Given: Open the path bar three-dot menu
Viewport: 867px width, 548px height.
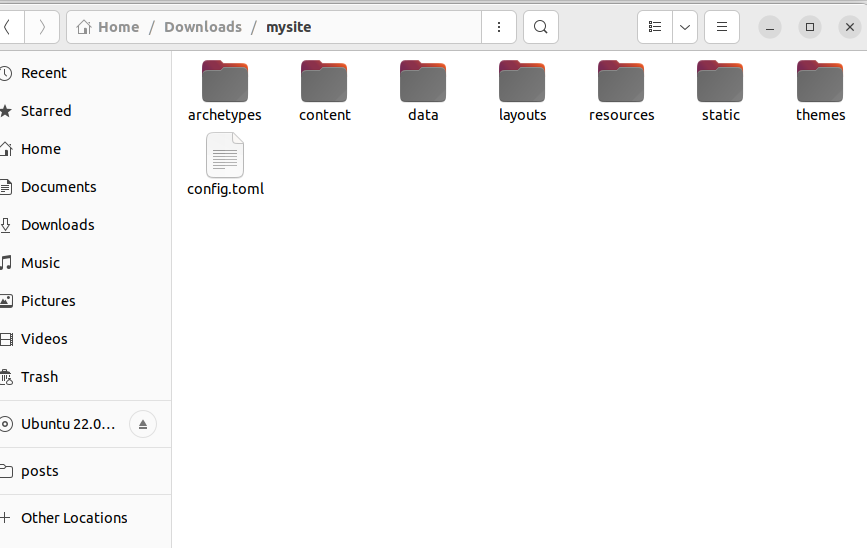Looking at the screenshot, I should point(499,27).
